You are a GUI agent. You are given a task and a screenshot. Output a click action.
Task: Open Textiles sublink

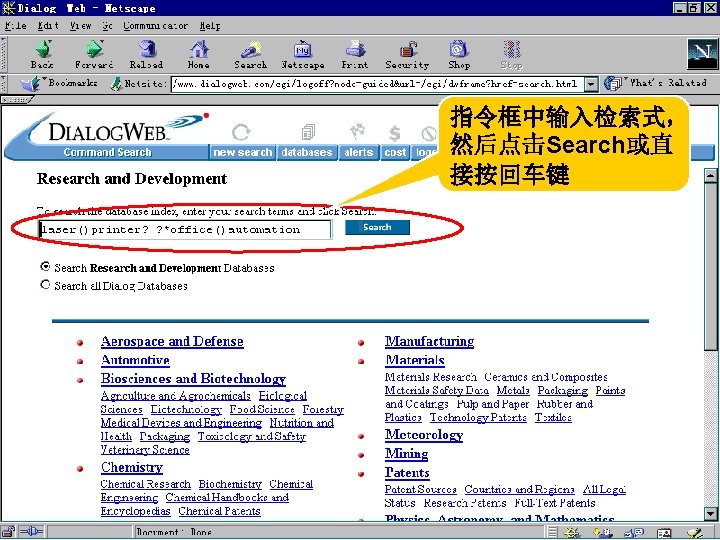click(x=553, y=417)
